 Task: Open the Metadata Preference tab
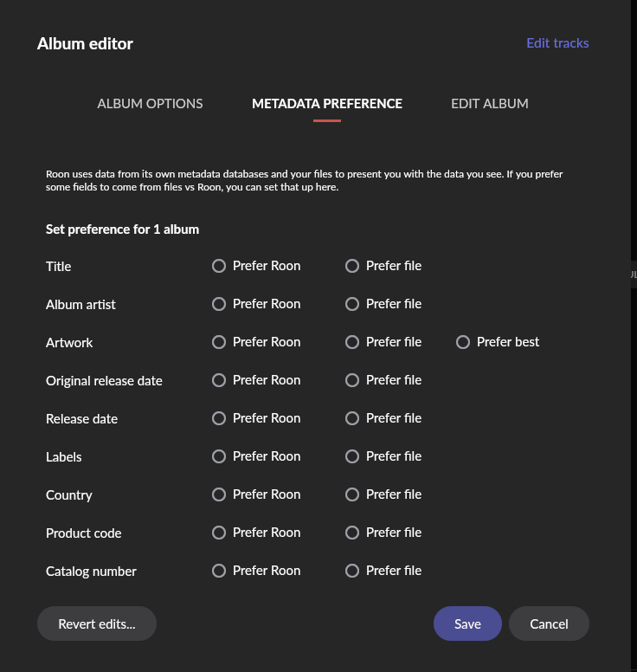point(326,104)
